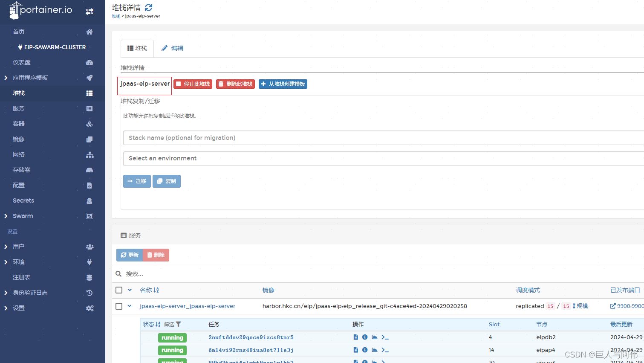Open the Select an environment dropdown

pyautogui.click(x=384, y=158)
